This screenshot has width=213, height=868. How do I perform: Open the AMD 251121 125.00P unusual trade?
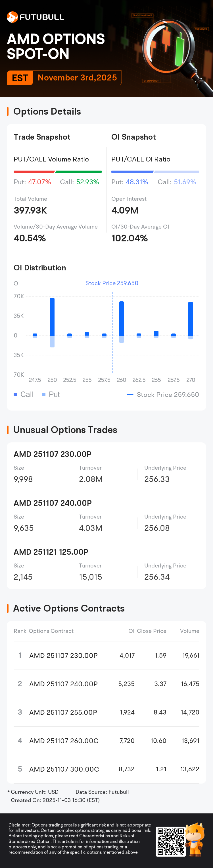tap(51, 552)
